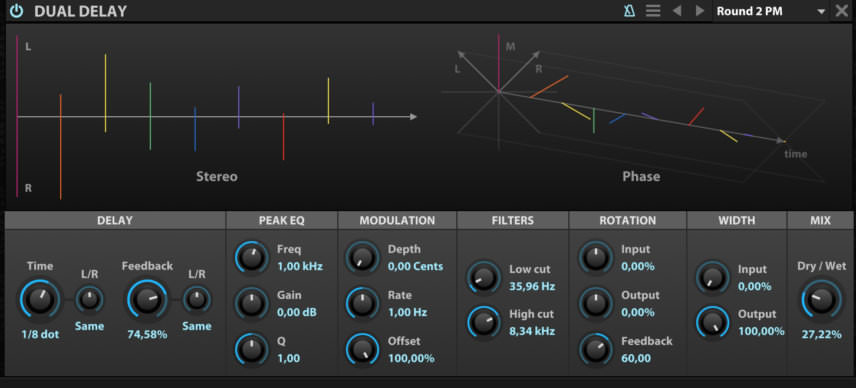Click the Peak EQ Gain knob
Viewport: 856px width, 388px height.
pyautogui.click(x=252, y=303)
